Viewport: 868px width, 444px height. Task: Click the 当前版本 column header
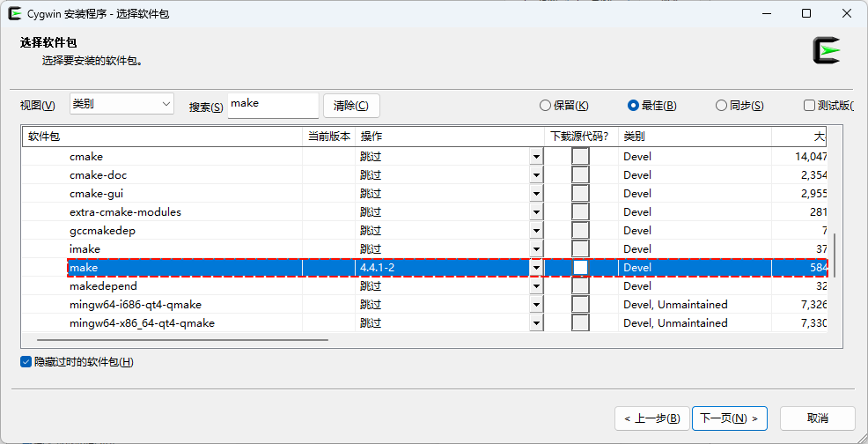(x=329, y=137)
